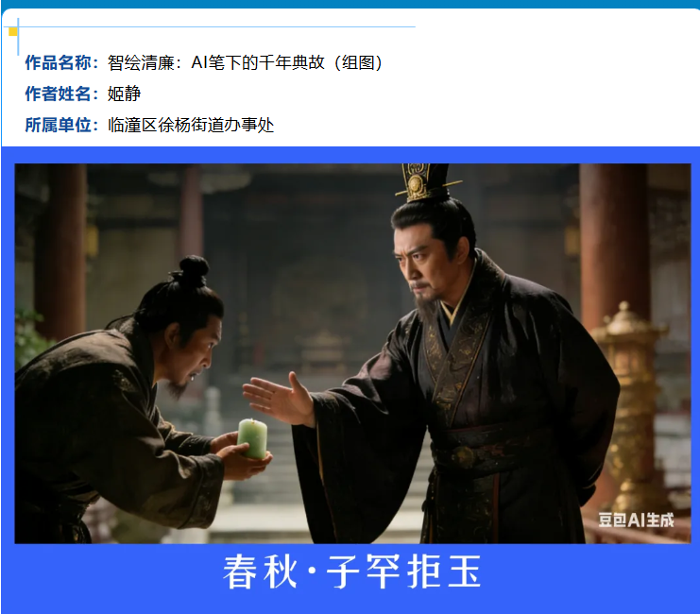Click the caption 春秋·子罕拒玉
The width and height of the screenshot is (700, 614).
click(352, 572)
